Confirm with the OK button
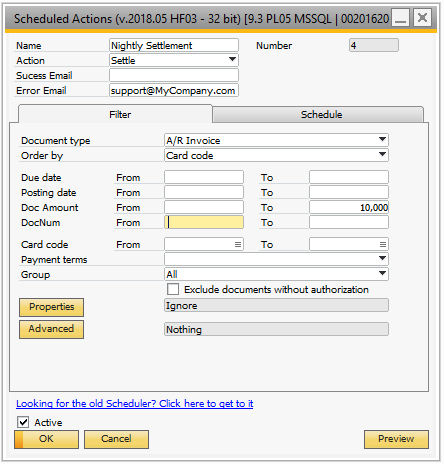 [46, 439]
